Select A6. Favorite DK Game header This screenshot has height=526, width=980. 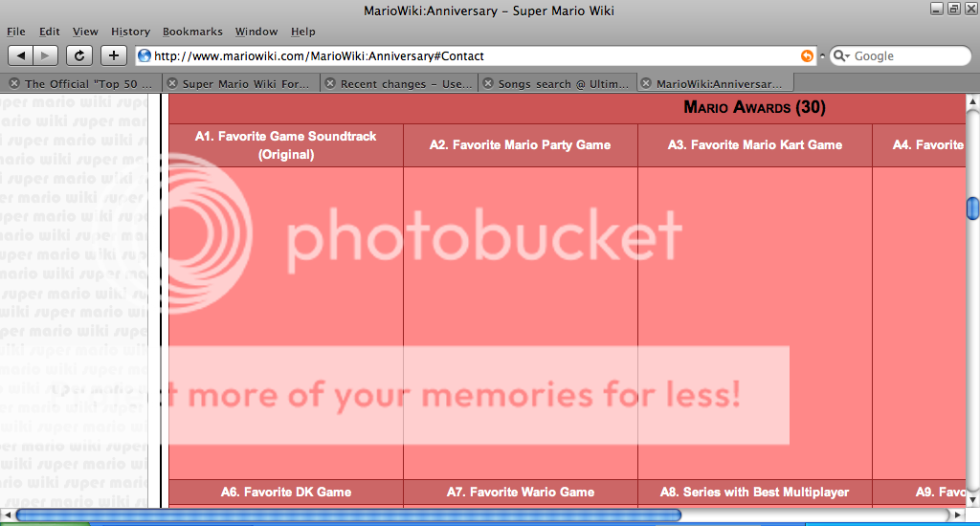(285, 493)
